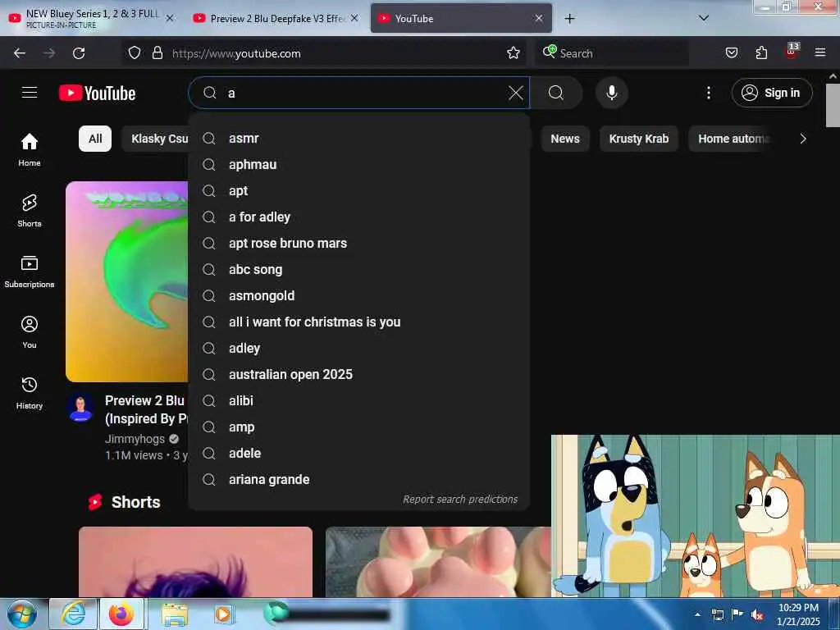Open the list all tabs dropdown
Image resolution: width=840 pixels, height=630 pixels.
[703, 18]
